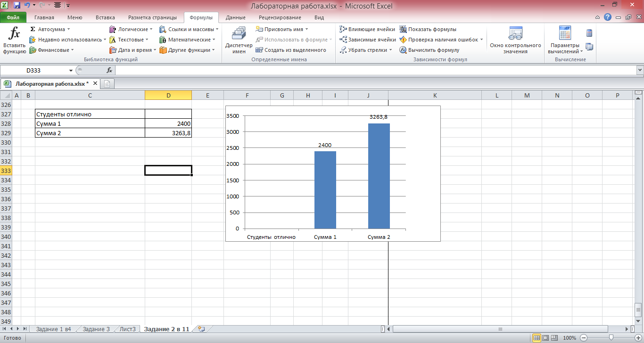
Task: Adjust the zoom slider handle
Action: pyautogui.click(x=611, y=338)
